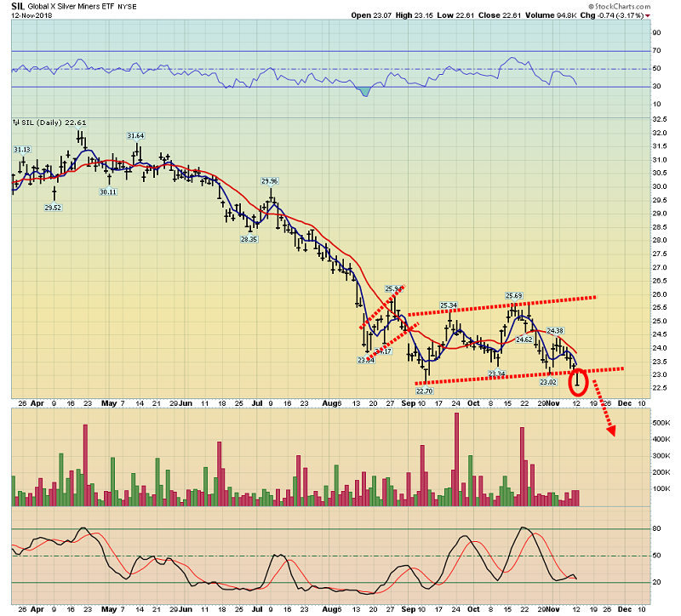Click the Chg -0.74 (-3.17%) readout
The width and height of the screenshot is (681, 616).
click(x=611, y=15)
